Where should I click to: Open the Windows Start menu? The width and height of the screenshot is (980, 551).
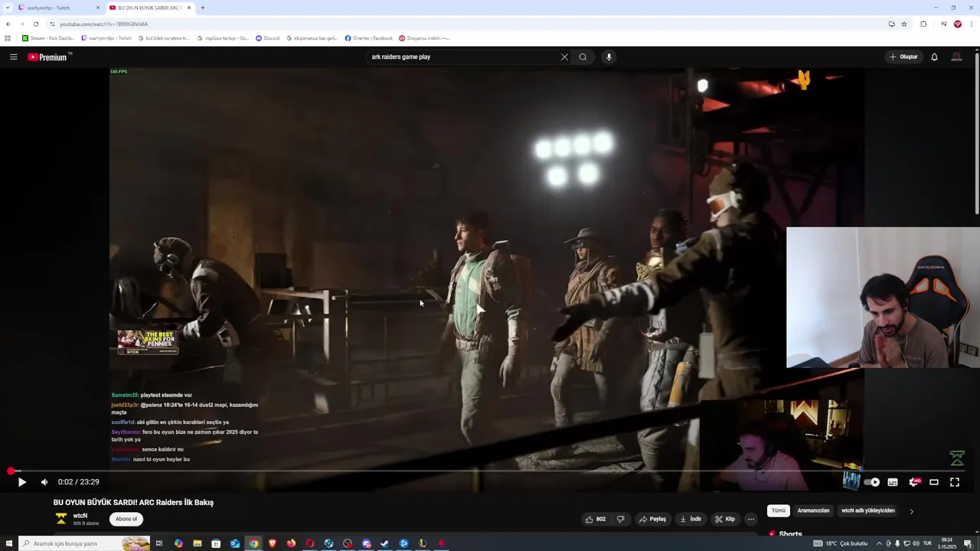[9, 543]
